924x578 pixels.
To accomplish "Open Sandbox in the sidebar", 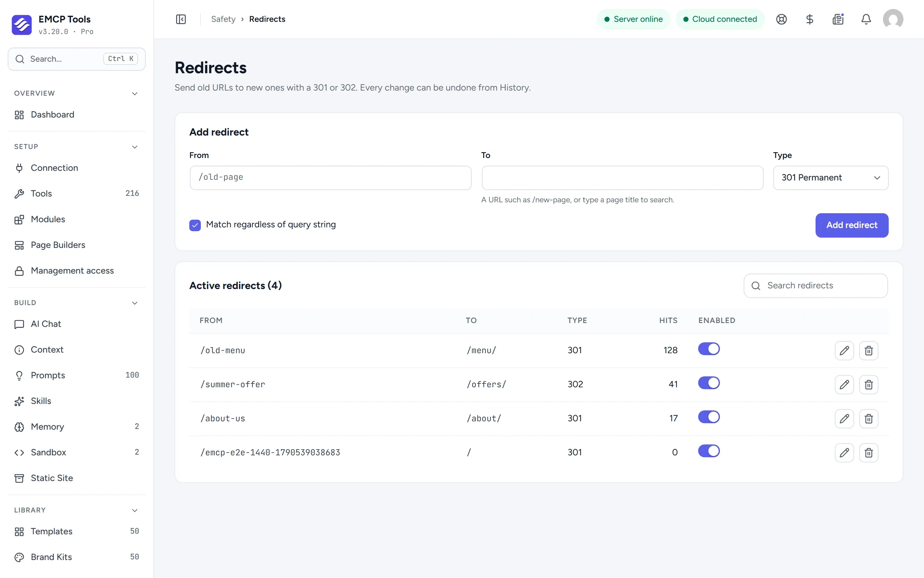I will click(x=76, y=452).
